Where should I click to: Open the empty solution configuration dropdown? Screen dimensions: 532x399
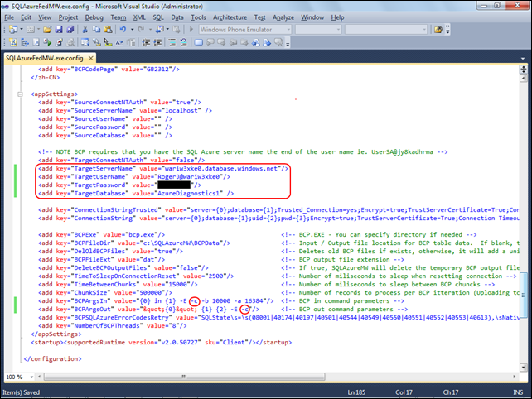[x=338, y=30]
